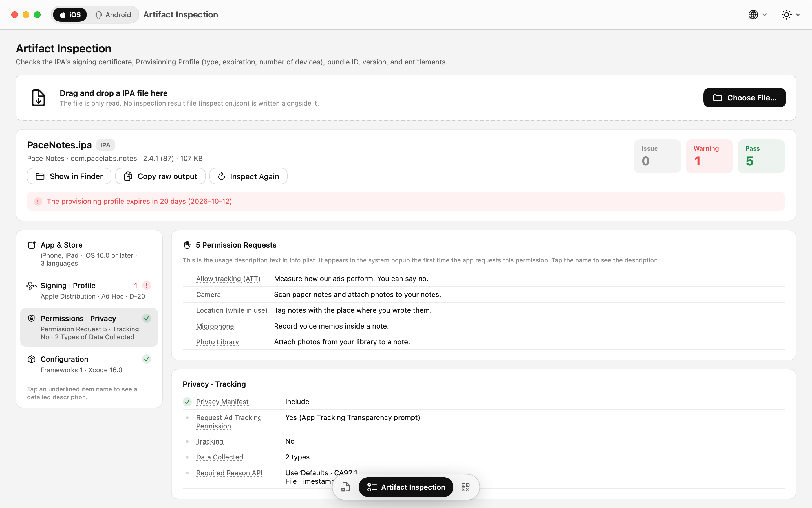This screenshot has height=508, width=812.
Task: Click the Apple logo in iOS tab
Action: 62,15
